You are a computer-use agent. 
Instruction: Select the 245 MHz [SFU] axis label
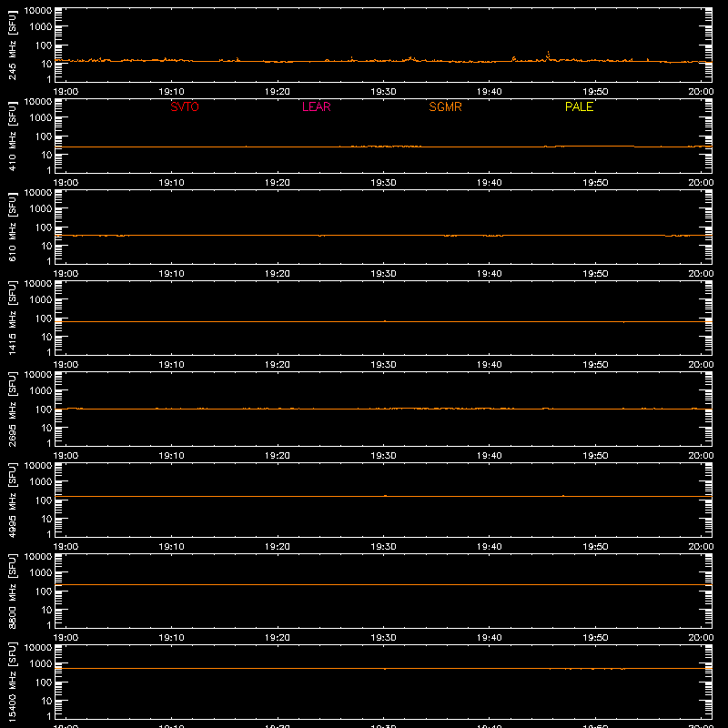click(12, 45)
